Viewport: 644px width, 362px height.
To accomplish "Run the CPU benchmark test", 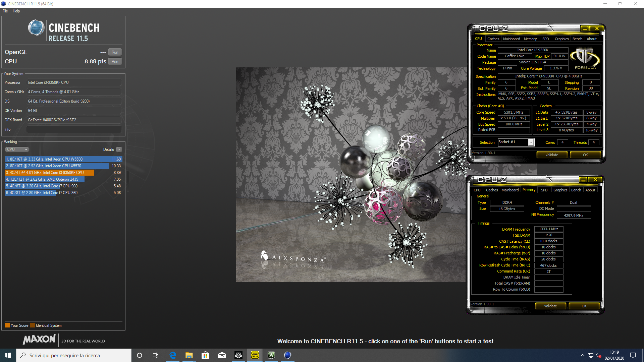I will [x=115, y=62].
